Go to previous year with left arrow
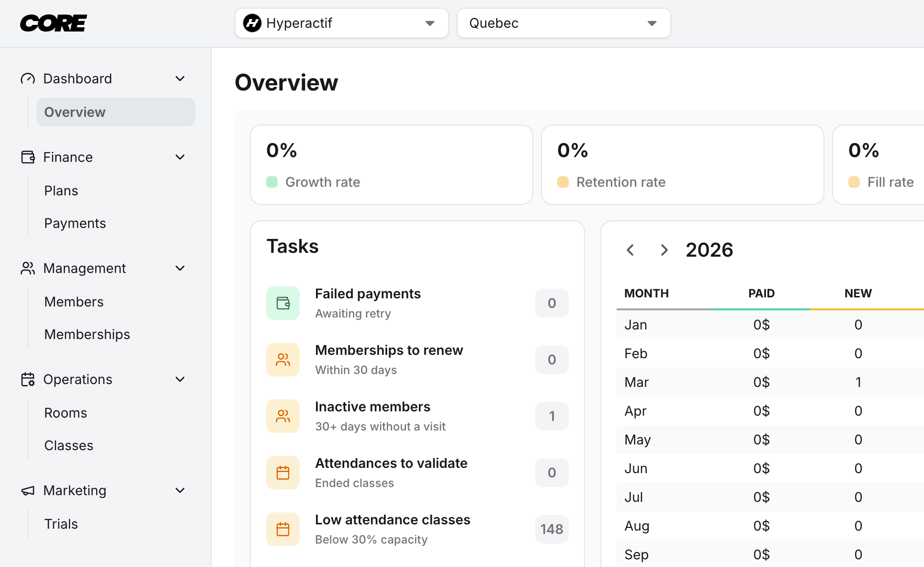Image resolution: width=924 pixels, height=567 pixels. 631,250
